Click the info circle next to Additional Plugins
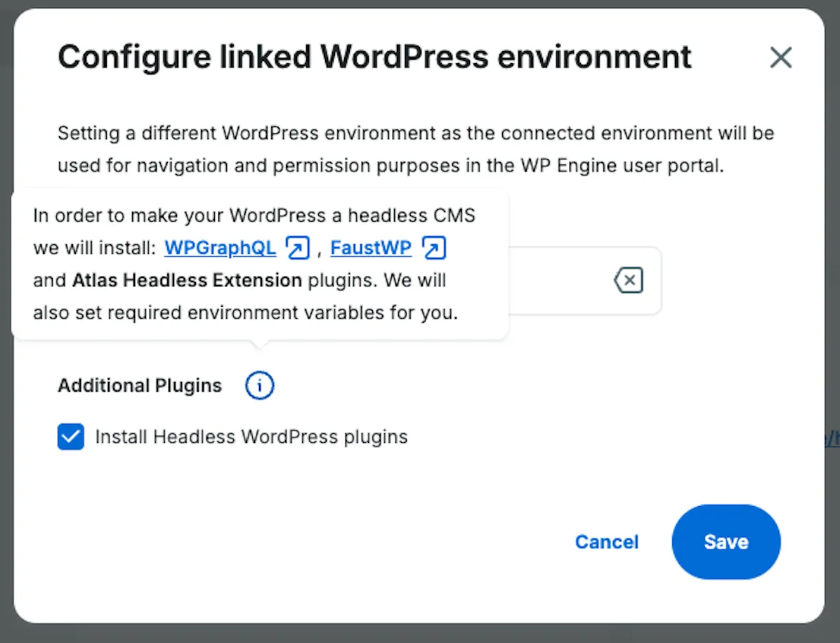This screenshot has width=840, height=643. [x=259, y=385]
